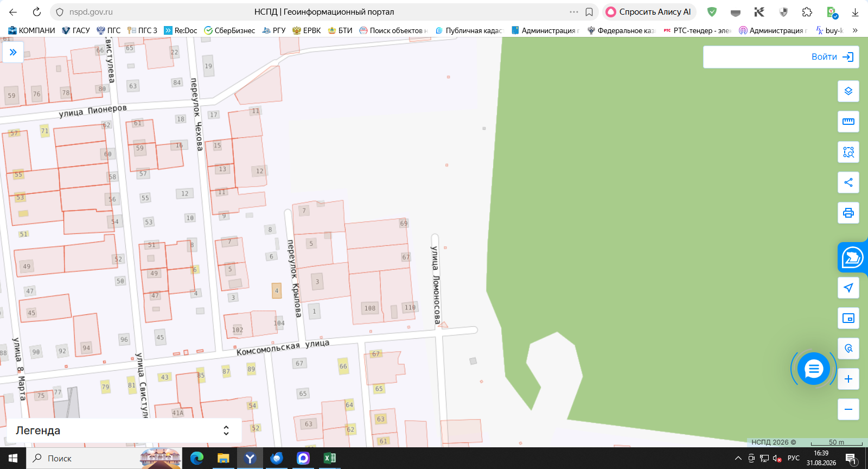The image size is (868, 469).
Task: Select the ruler measurement tool
Action: point(848,122)
